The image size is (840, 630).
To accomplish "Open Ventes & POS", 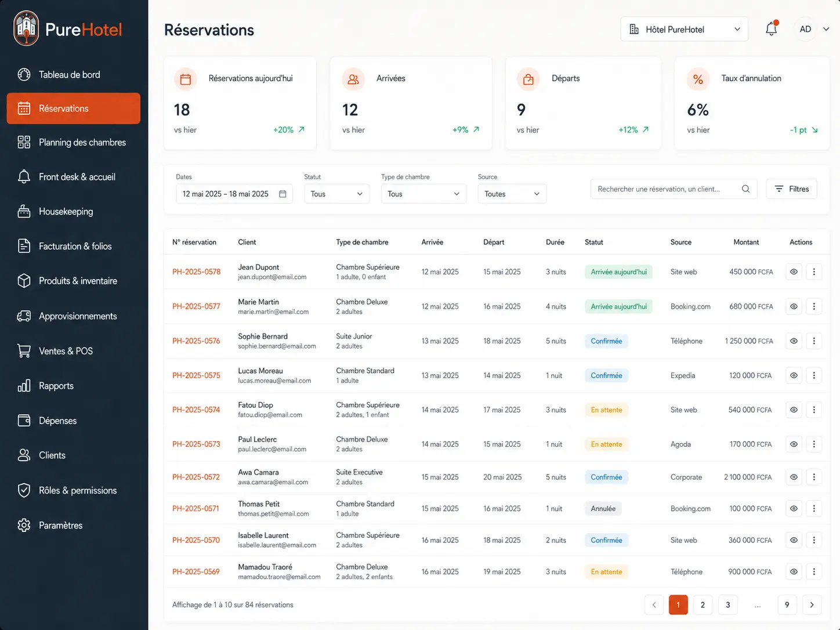I will (x=73, y=351).
